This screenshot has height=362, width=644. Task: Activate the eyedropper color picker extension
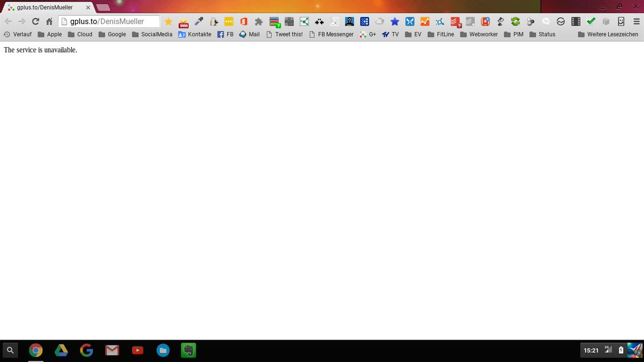coord(199,21)
